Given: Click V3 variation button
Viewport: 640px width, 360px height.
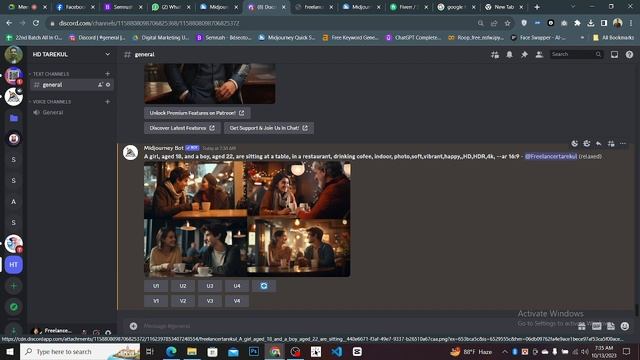Looking at the screenshot, I should 210,301.
